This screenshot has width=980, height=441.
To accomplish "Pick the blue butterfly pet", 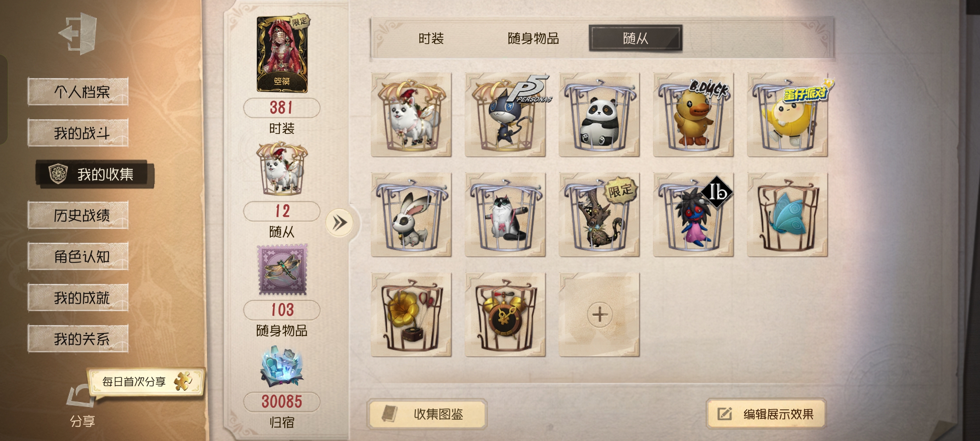I will tap(787, 215).
